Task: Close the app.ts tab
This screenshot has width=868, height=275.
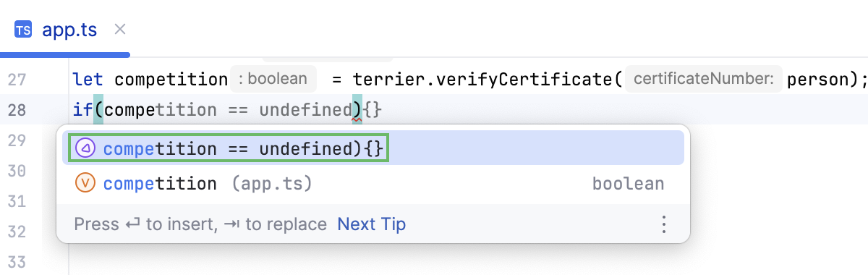Action: click(x=121, y=29)
